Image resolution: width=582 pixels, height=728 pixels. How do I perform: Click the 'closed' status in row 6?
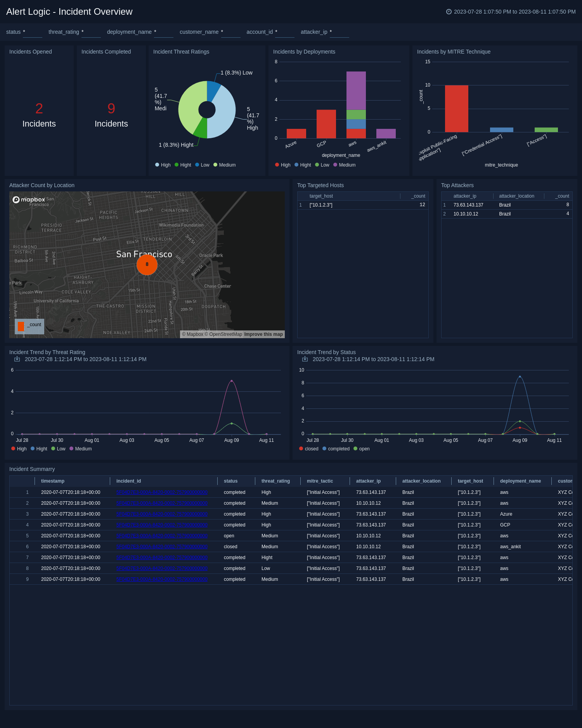(230, 547)
